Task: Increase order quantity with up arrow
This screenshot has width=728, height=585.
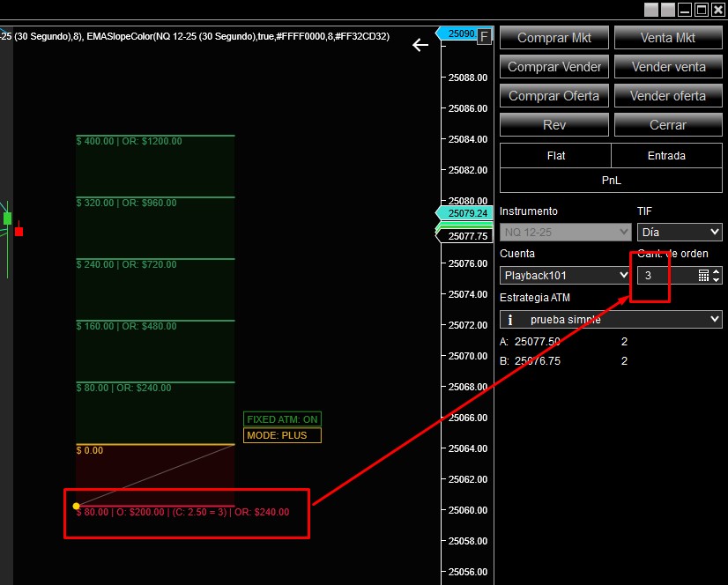Action: tap(716, 271)
